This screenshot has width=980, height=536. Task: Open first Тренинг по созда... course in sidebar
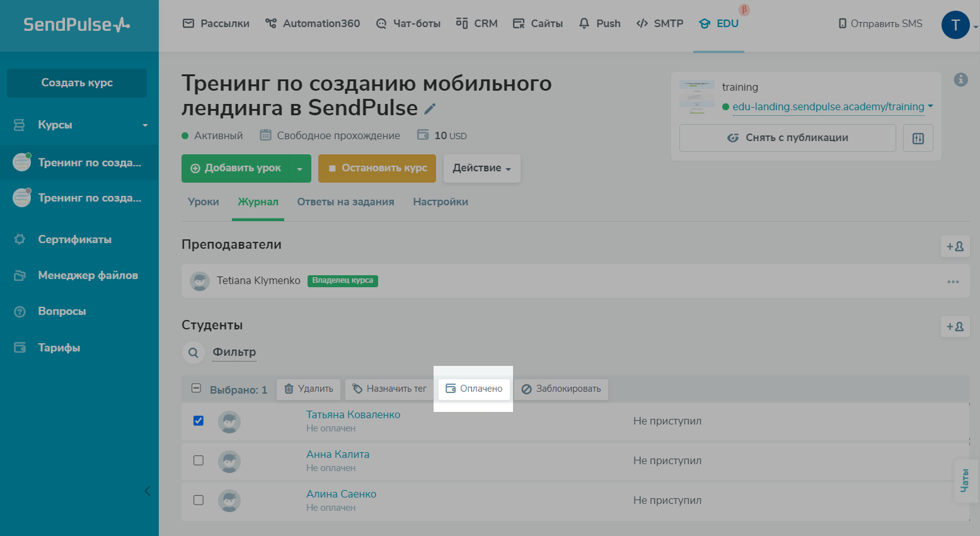pos(79,163)
